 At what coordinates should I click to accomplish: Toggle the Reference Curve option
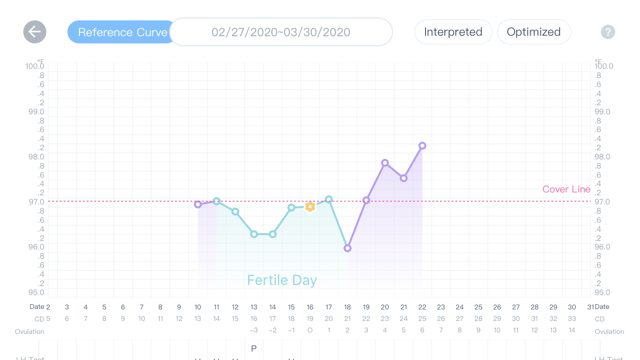point(121,32)
